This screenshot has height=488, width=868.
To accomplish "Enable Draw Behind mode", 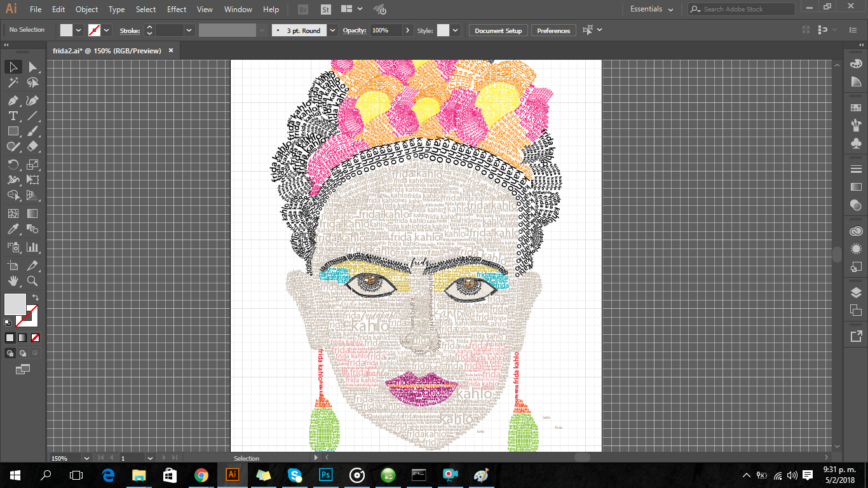I will (23, 353).
